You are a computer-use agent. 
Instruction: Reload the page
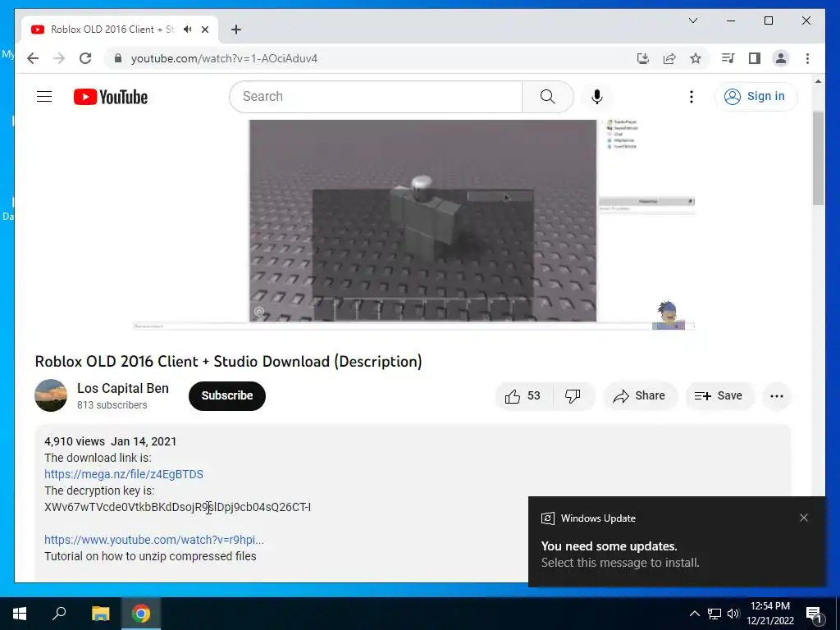click(x=85, y=58)
